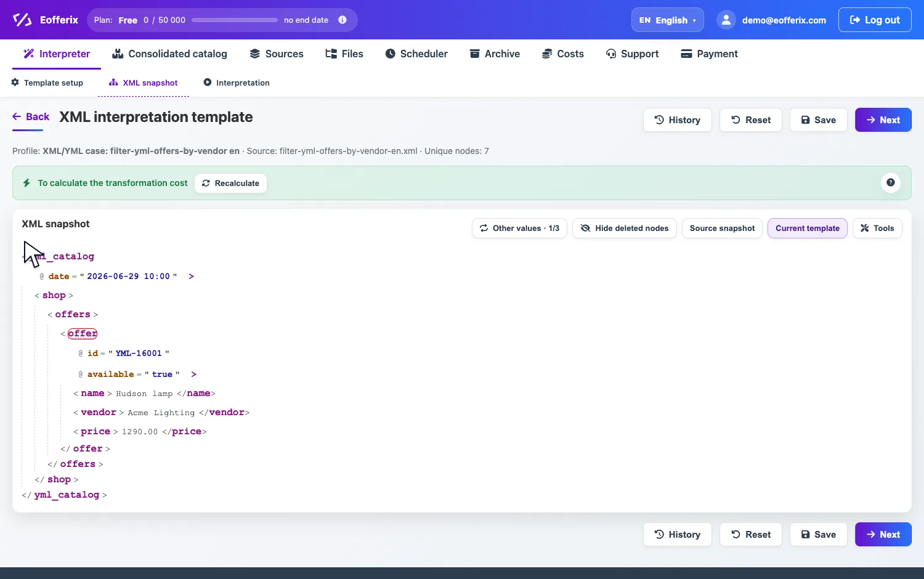924x579 pixels.
Task: Click the 1290.00 price value
Action: pyautogui.click(x=140, y=431)
